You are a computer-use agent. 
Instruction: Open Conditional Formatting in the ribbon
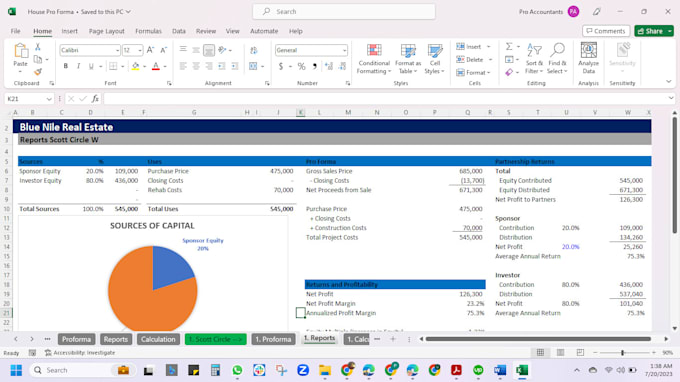(x=374, y=59)
